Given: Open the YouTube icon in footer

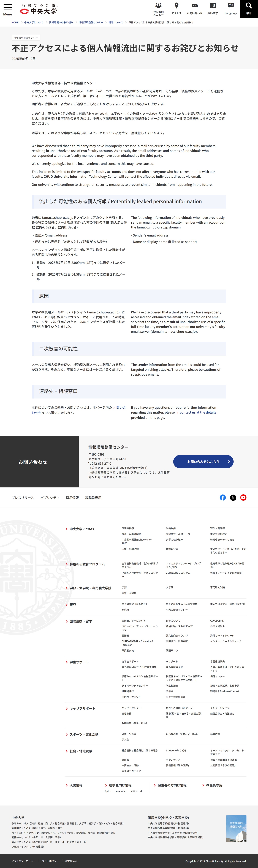Looking at the screenshot, I should [243, 497].
